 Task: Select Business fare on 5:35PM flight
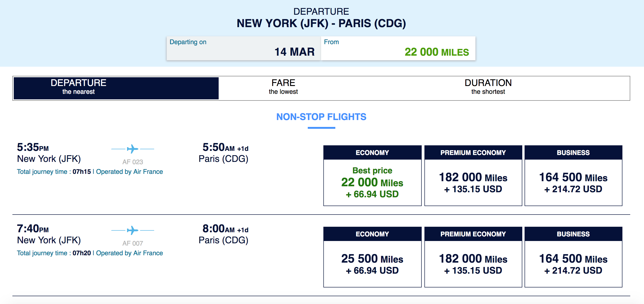coord(573,182)
